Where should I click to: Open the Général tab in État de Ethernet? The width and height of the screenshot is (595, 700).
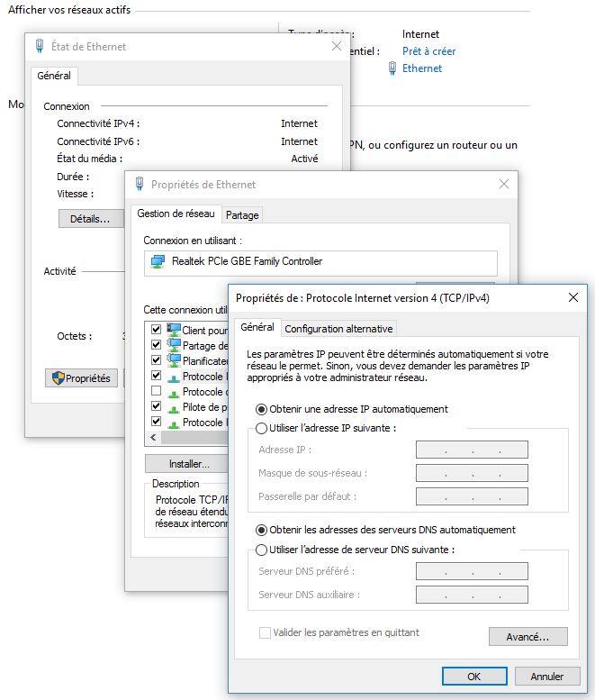pos(54,76)
